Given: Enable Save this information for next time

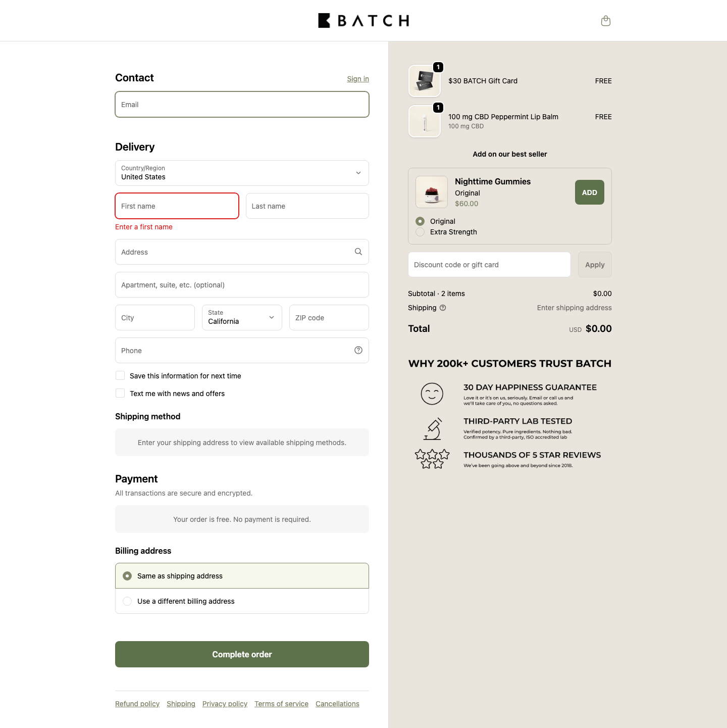Looking at the screenshot, I should tap(120, 375).
